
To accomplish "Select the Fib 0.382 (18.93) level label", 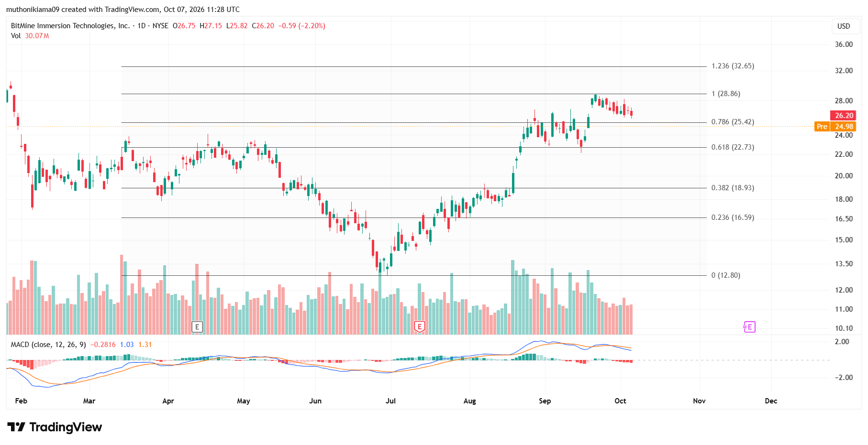I will click(733, 188).
